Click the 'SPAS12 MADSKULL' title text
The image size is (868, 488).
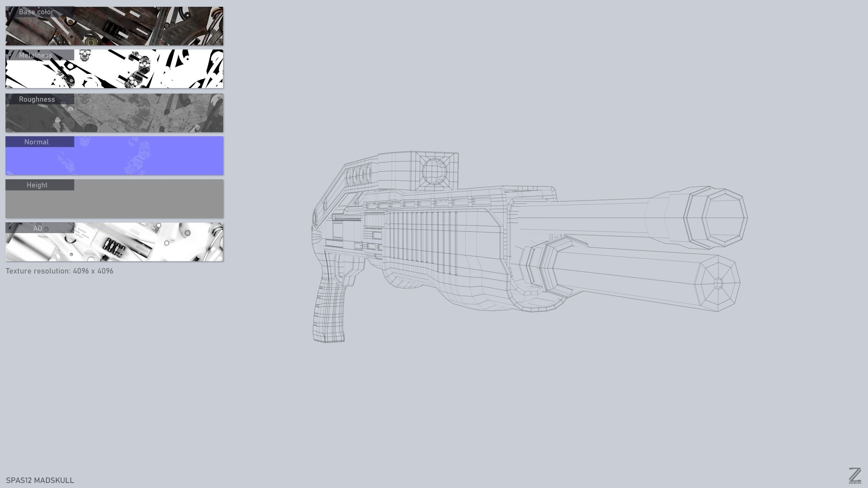tap(40, 480)
